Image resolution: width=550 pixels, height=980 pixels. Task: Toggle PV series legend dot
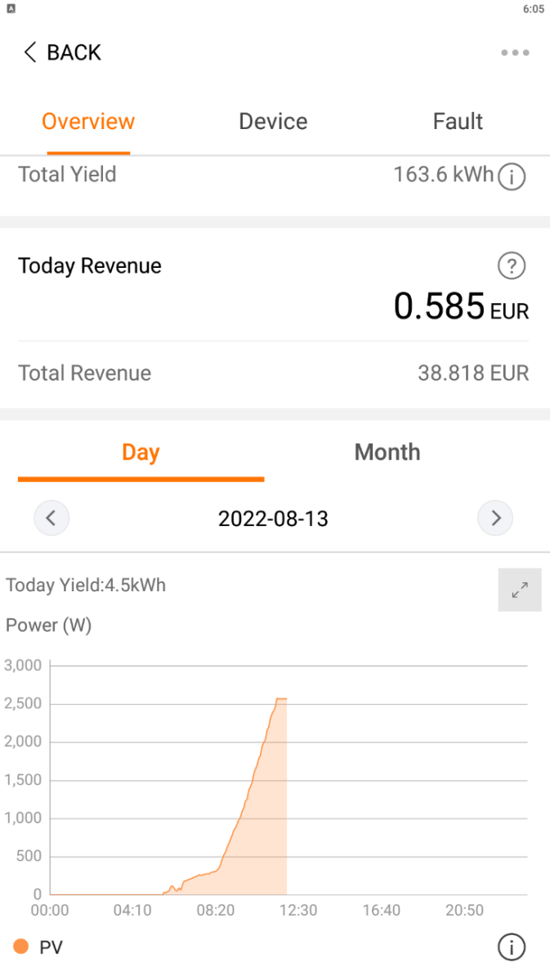tap(21, 947)
